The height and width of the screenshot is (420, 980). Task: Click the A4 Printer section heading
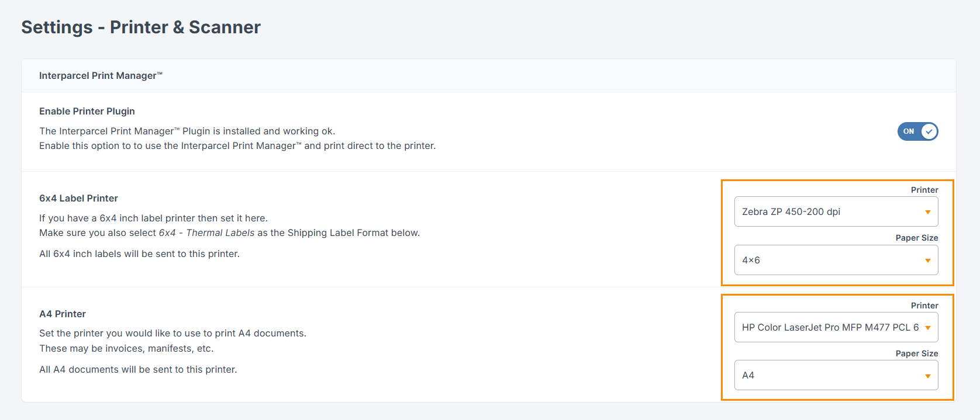click(63, 314)
